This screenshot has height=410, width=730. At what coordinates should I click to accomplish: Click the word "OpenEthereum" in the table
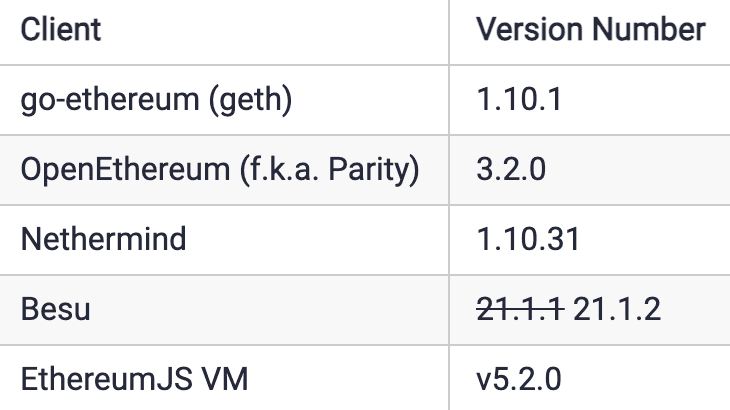point(125,169)
